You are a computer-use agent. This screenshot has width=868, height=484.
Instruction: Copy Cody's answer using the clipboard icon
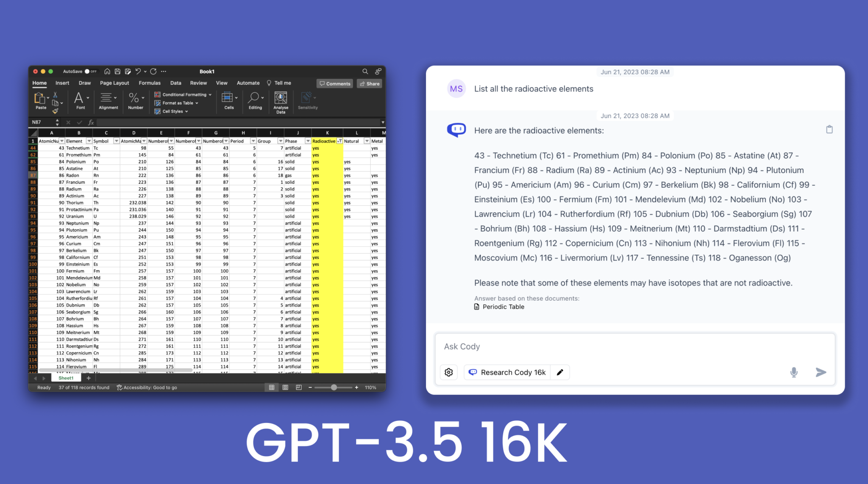(x=829, y=129)
